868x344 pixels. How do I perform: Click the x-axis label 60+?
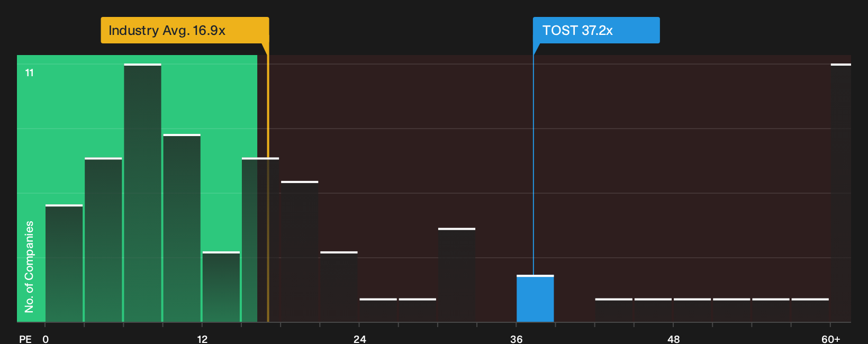[x=831, y=339]
